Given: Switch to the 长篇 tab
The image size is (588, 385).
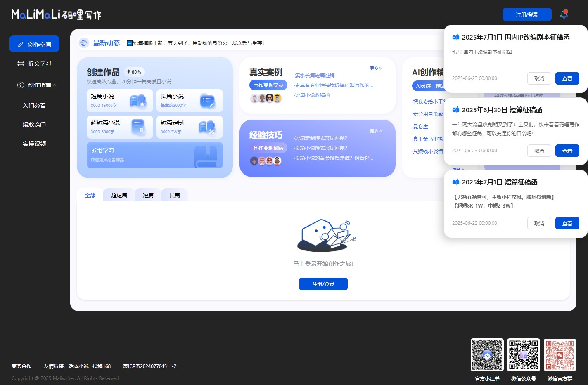Looking at the screenshot, I should click(175, 195).
